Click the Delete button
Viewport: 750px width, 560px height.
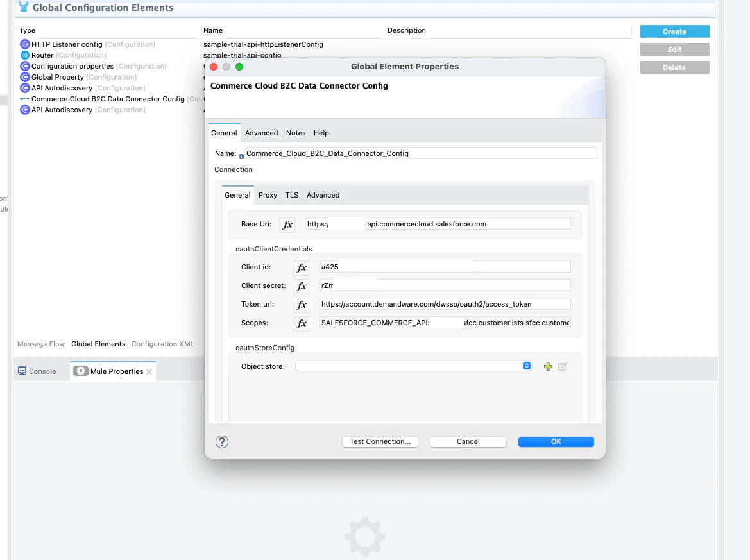pos(674,67)
